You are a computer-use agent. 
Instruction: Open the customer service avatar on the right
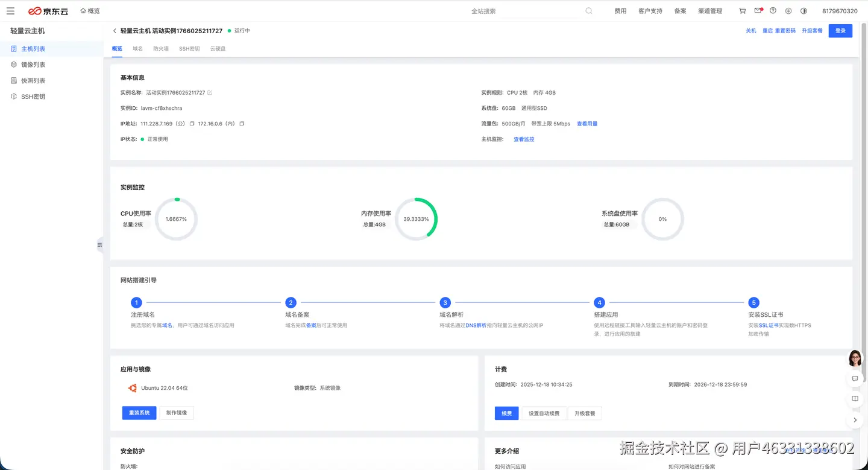point(855,358)
